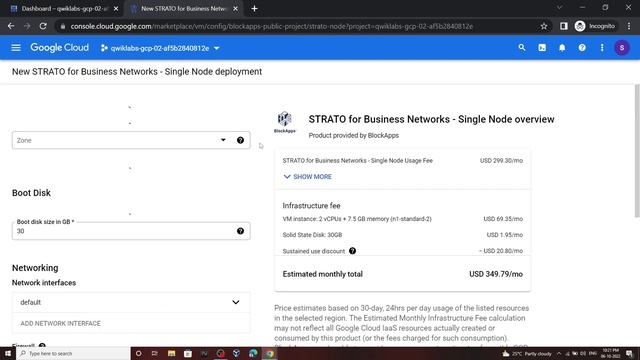The height and width of the screenshot is (360, 640).
Task: Click the STRATO Single Node Usage Fee line
Action: (402, 161)
